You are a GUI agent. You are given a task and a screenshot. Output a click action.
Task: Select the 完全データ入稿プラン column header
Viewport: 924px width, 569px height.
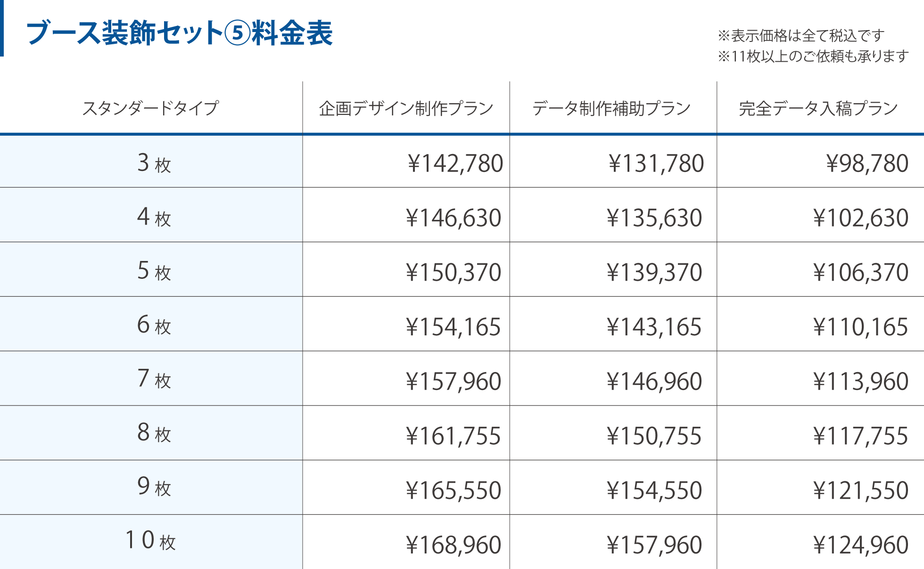click(818, 108)
